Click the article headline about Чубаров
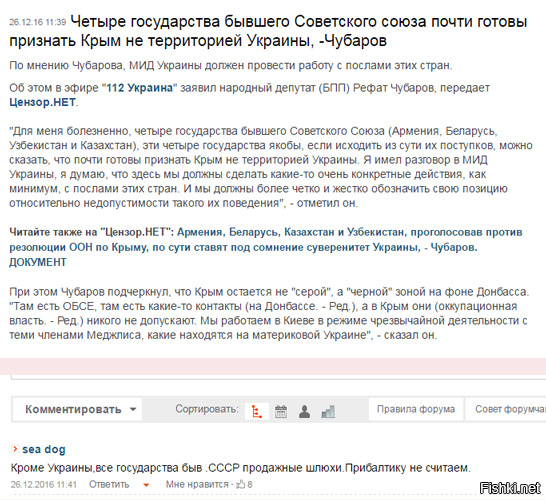This screenshot has height=500, width=546. pos(268,31)
